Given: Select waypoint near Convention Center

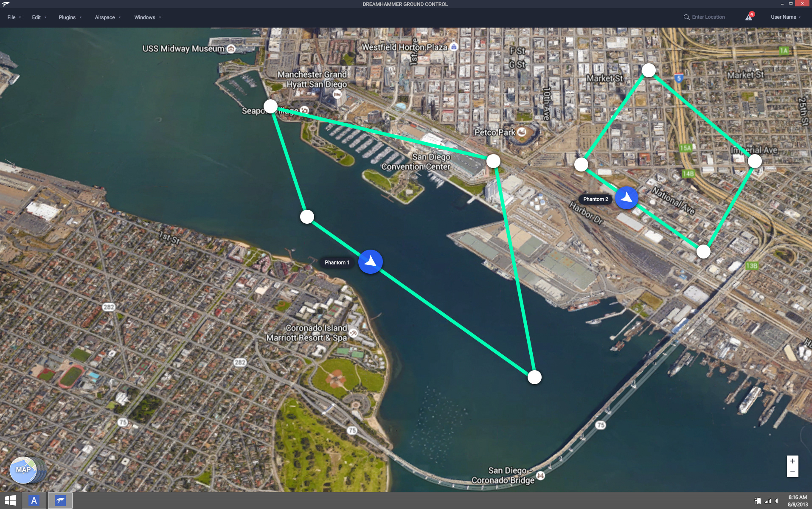Looking at the screenshot, I should coord(493,161).
